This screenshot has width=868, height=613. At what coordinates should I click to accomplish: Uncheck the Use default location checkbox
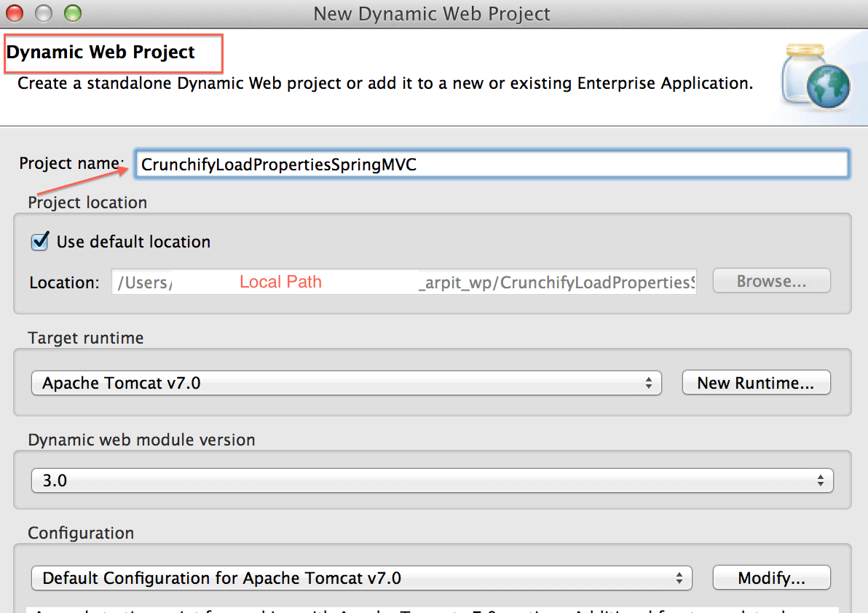click(x=40, y=242)
